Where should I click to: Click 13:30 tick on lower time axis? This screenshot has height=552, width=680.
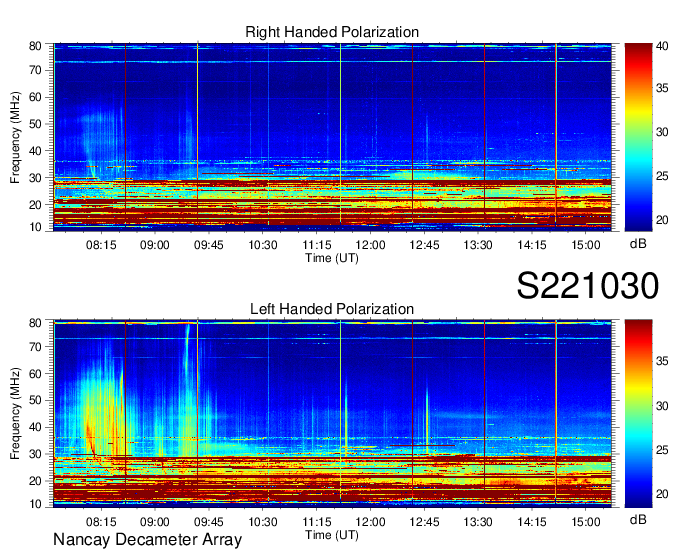pyautogui.click(x=478, y=522)
